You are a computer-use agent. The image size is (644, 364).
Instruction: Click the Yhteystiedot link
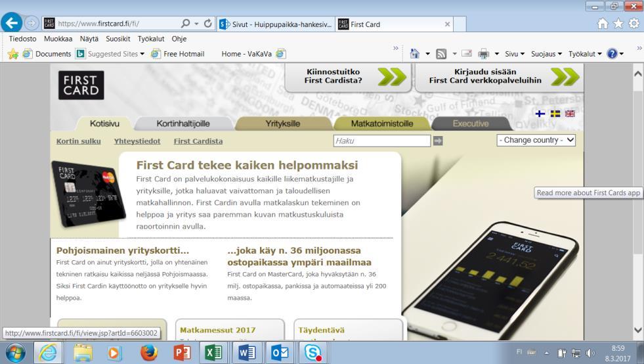(137, 141)
